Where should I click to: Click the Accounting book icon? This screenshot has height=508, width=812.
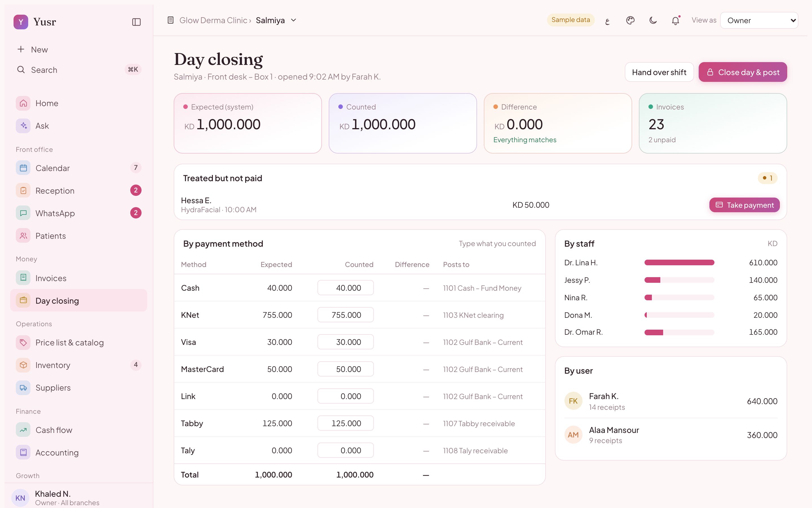coord(23,452)
